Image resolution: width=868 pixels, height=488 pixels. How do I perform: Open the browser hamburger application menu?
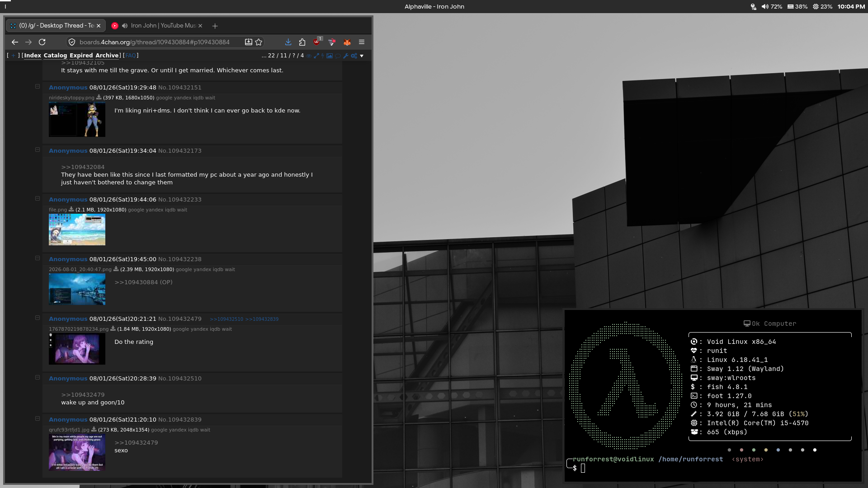(x=362, y=42)
